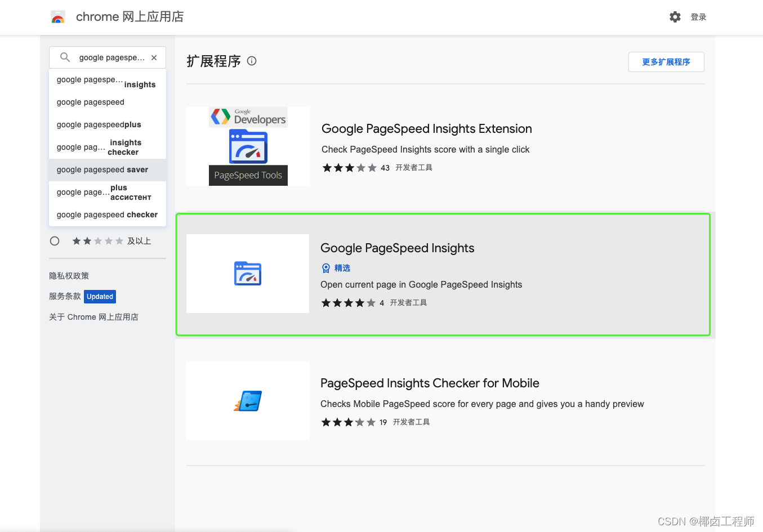Click the 及以上 rating filter label
Viewport: 763px width, 532px height.
pyautogui.click(x=139, y=241)
